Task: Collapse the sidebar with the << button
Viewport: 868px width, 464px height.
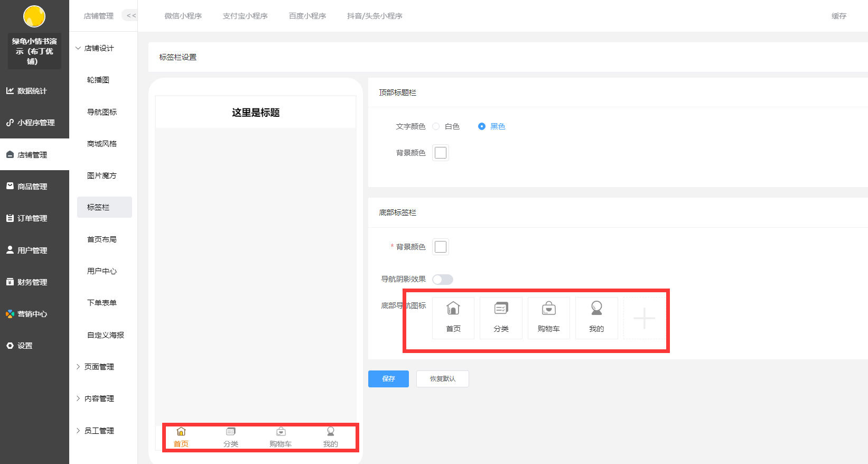Action: [131, 16]
